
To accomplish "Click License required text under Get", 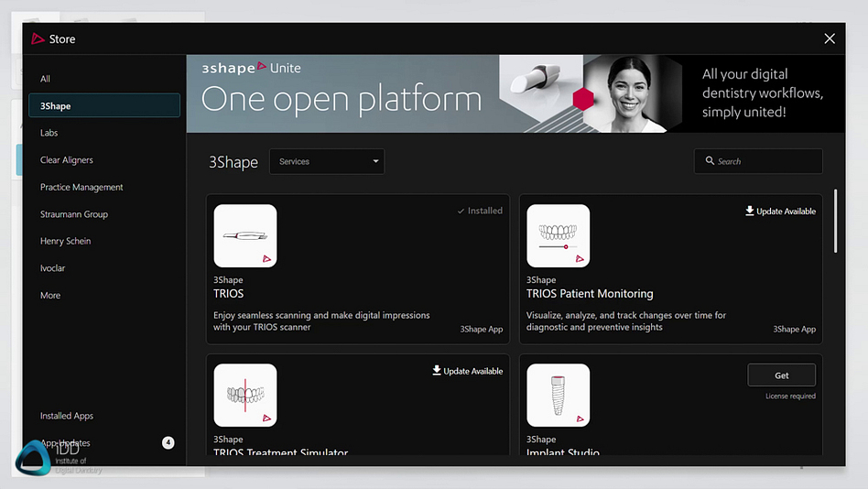I will (790, 396).
